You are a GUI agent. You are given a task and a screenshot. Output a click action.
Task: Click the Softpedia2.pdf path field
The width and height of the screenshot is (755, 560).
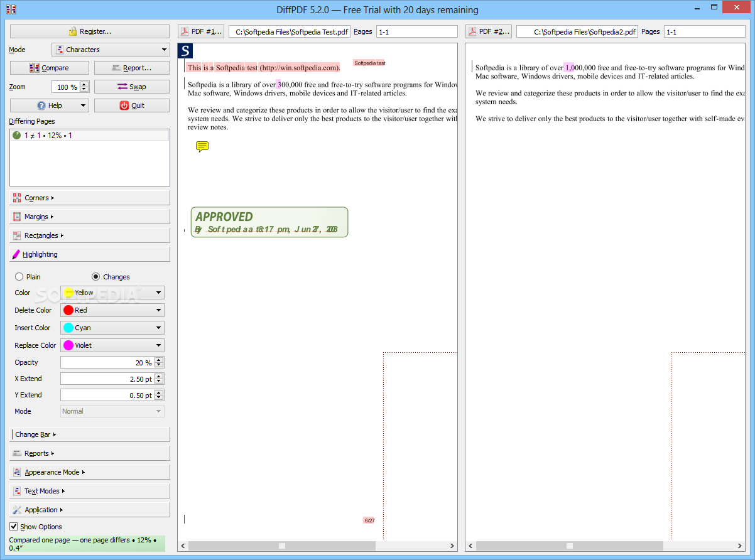pos(577,31)
